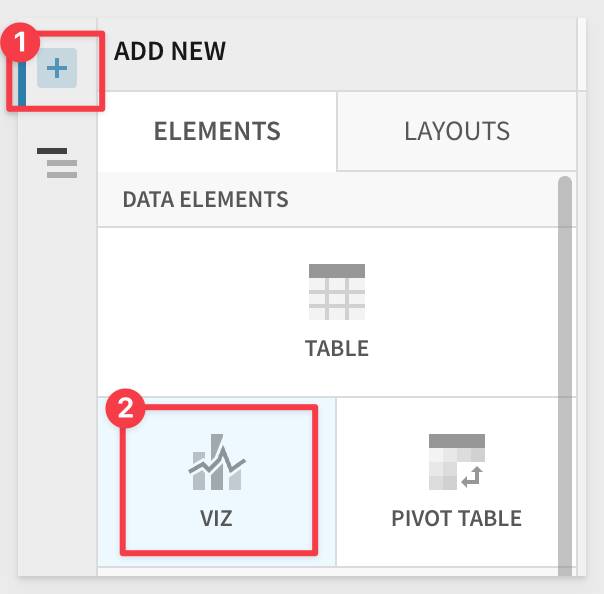
Task: Click the red number 1 badge
Action: [x=21, y=43]
